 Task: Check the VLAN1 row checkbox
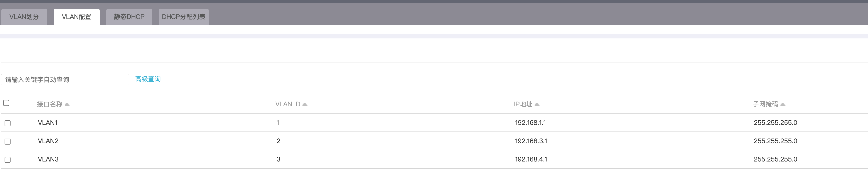8,123
